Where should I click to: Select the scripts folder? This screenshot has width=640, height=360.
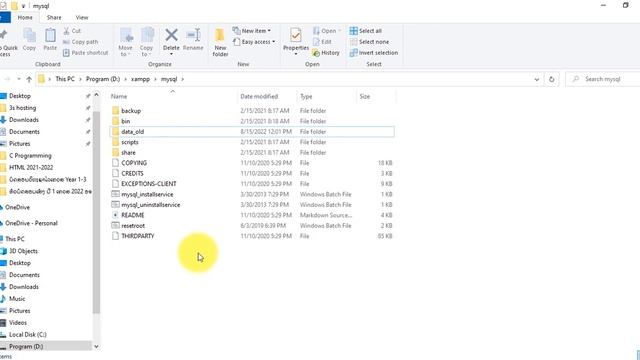pyautogui.click(x=252, y=142)
